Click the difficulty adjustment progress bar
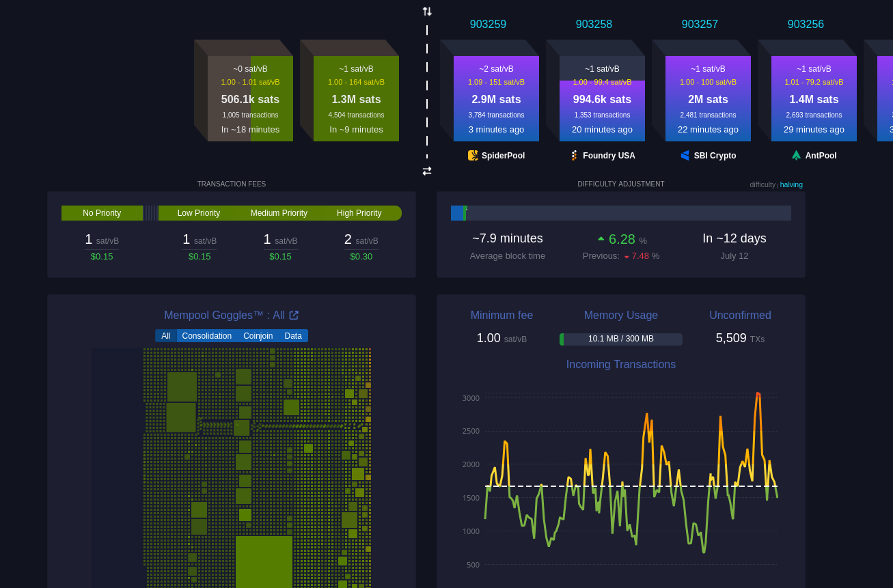 (x=621, y=213)
